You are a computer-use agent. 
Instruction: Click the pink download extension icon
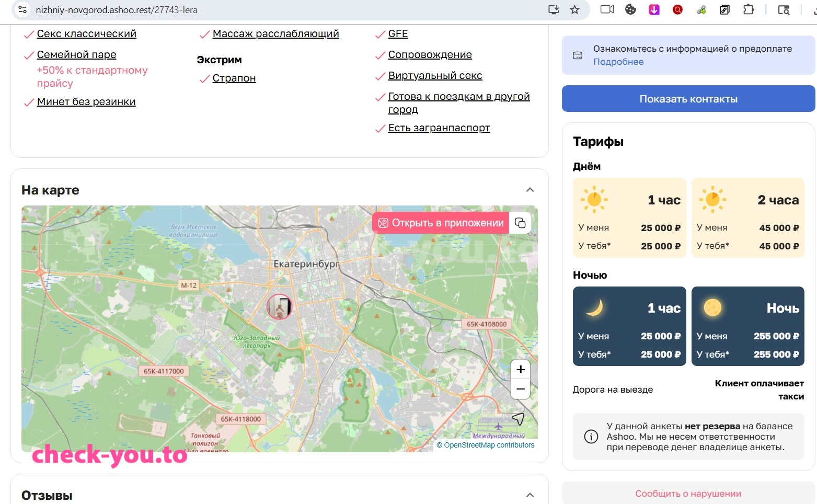click(x=654, y=9)
